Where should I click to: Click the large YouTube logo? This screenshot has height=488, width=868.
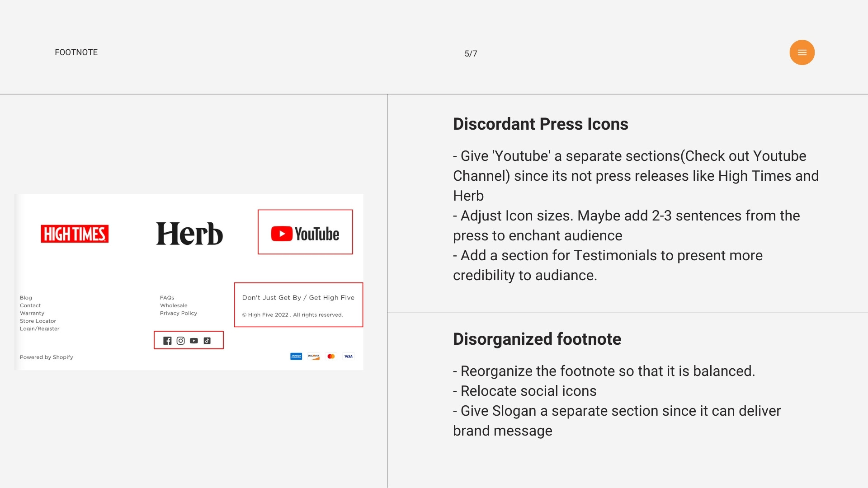coord(305,234)
